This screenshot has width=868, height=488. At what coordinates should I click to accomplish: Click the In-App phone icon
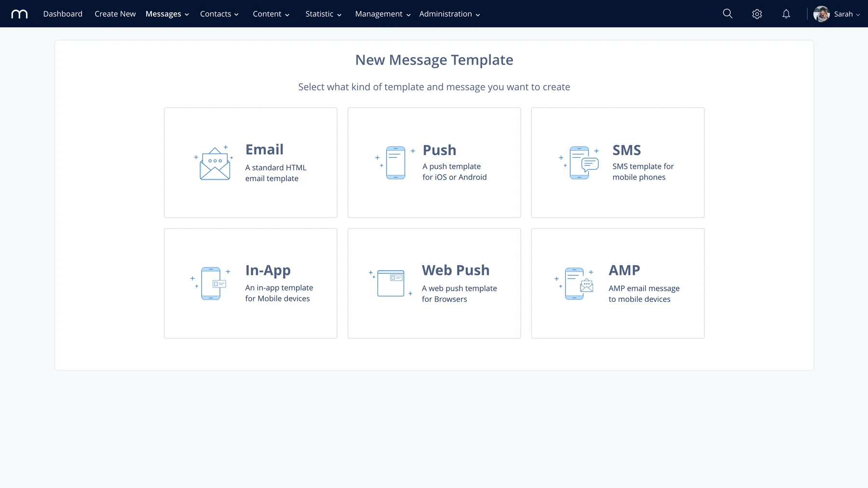[x=211, y=284]
